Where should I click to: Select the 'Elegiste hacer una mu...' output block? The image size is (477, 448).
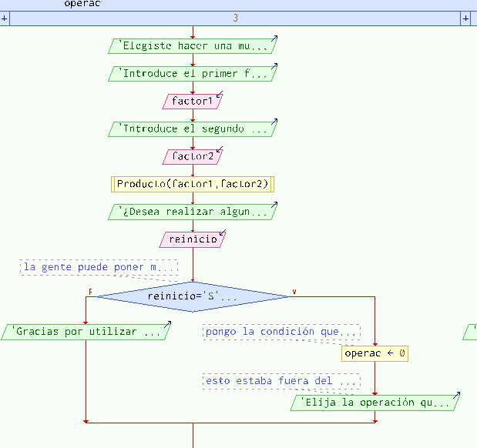193,46
